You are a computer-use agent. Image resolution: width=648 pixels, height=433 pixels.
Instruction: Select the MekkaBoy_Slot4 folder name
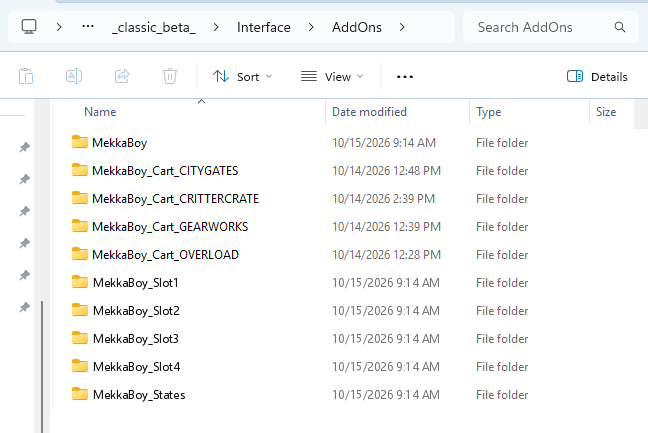137,367
